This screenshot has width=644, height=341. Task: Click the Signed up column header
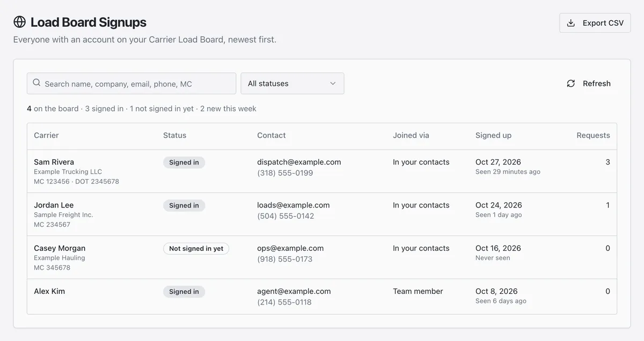(493, 136)
